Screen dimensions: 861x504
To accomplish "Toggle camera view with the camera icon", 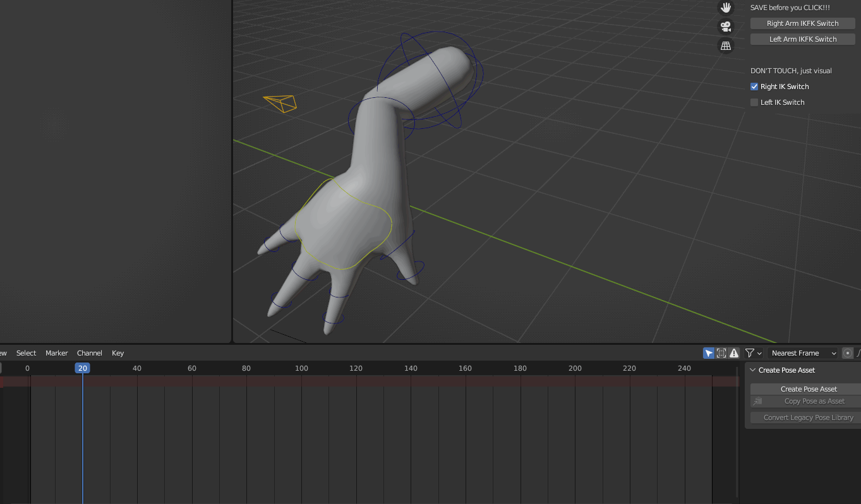I will click(x=725, y=27).
